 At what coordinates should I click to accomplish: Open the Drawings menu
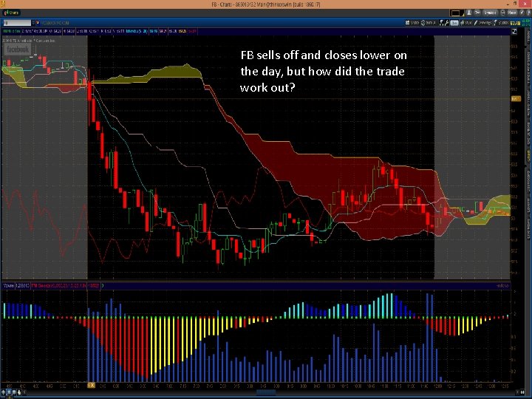click(x=482, y=23)
